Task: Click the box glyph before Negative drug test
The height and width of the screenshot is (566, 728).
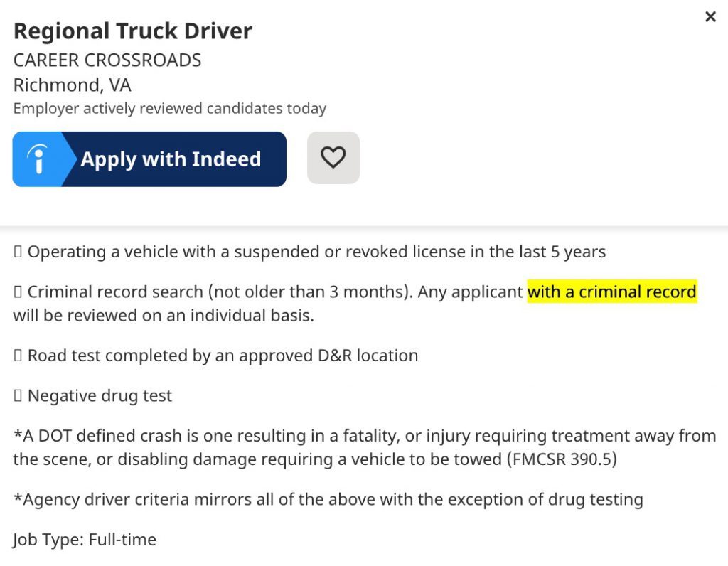Action: pos(18,395)
